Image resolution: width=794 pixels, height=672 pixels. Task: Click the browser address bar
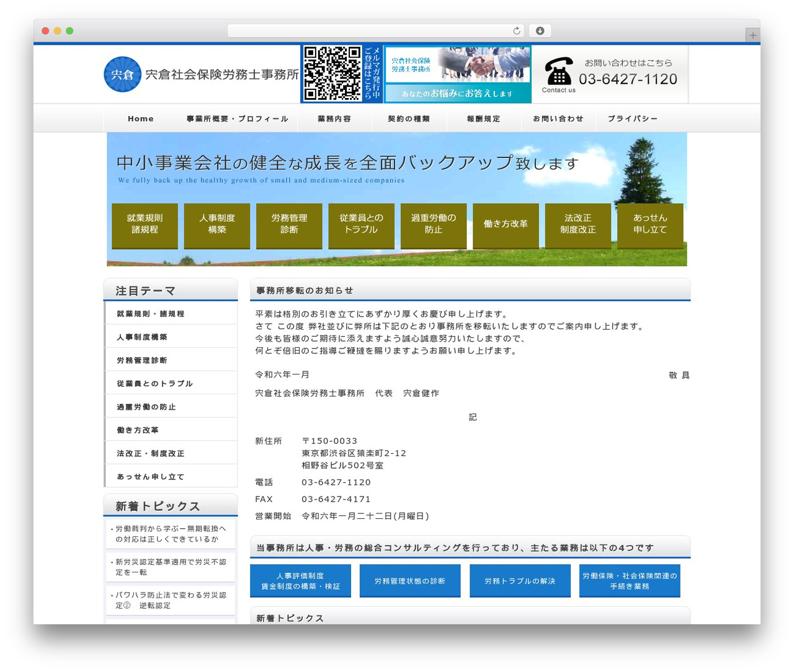376,31
